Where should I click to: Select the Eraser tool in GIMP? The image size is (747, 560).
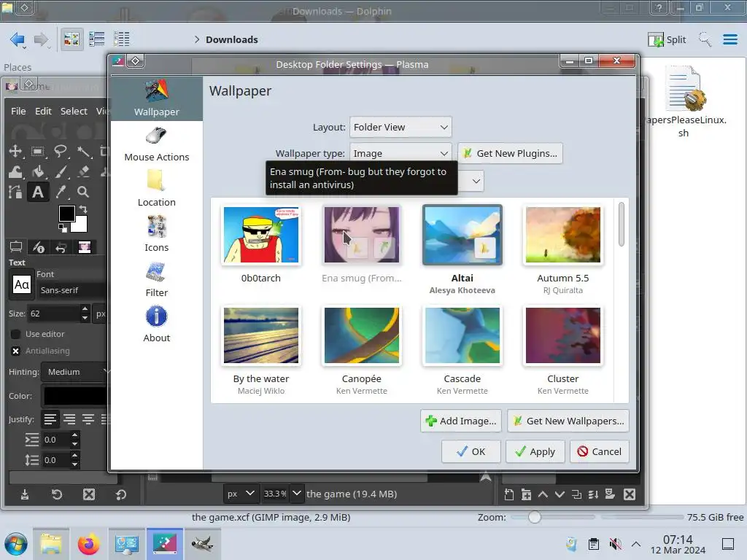[x=84, y=171]
